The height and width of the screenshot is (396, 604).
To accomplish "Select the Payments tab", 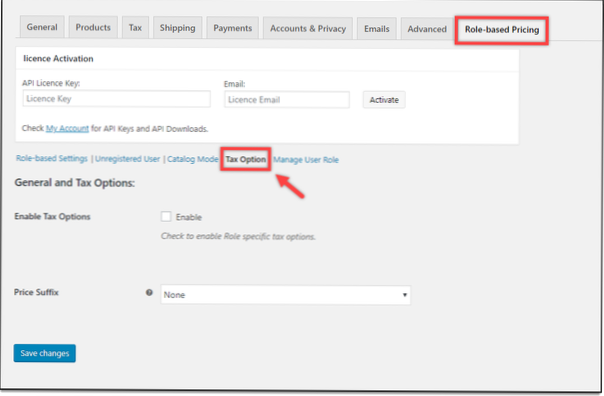I will [233, 28].
